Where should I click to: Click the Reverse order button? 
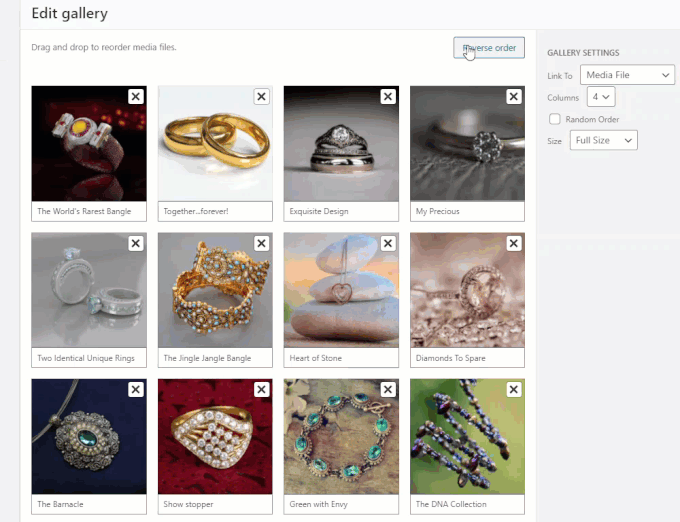[489, 48]
